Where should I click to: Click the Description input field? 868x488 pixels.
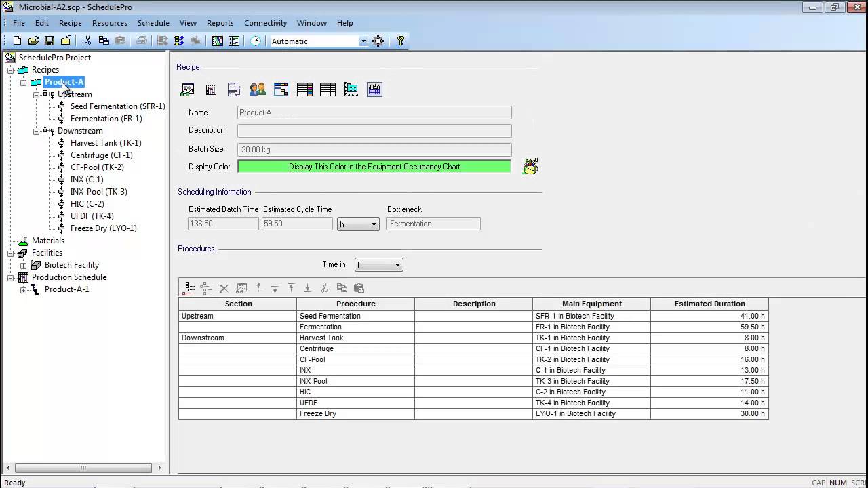point(374,130)
